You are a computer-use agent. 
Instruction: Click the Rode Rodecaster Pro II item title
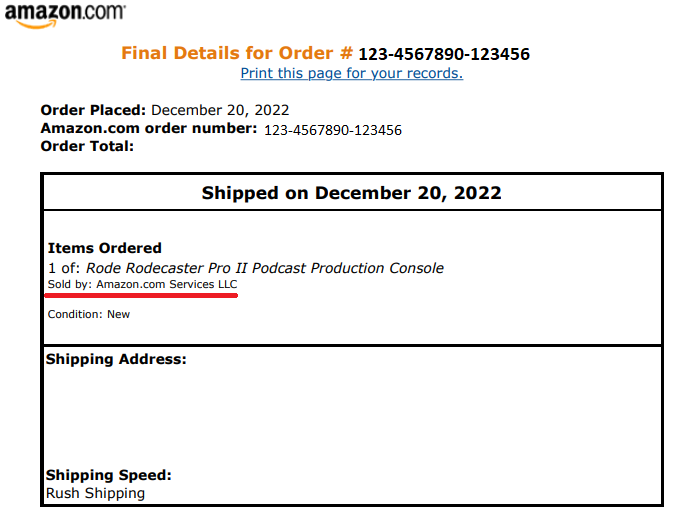tap(265, 268)
